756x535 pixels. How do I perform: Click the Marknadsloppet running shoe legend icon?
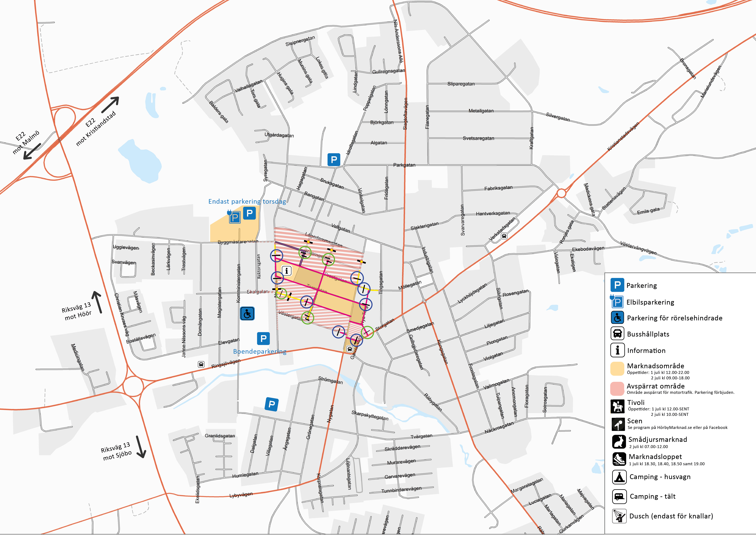click(x=619, y=459)
